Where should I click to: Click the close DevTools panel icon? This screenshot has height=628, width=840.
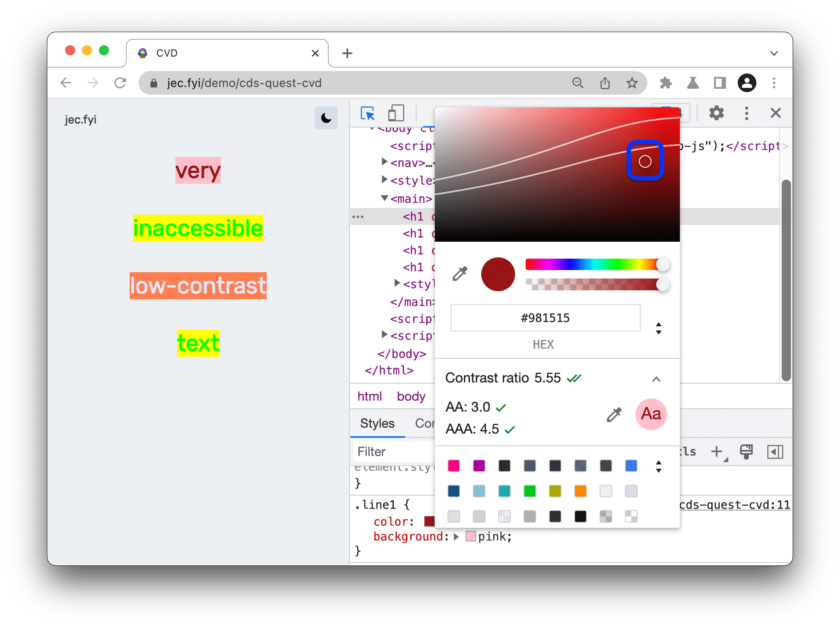(776, 112)
